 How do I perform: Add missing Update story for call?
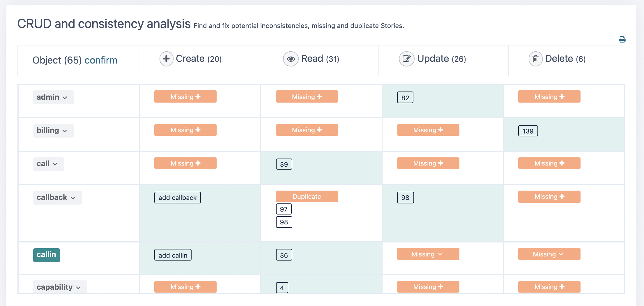tap(428, 163)
